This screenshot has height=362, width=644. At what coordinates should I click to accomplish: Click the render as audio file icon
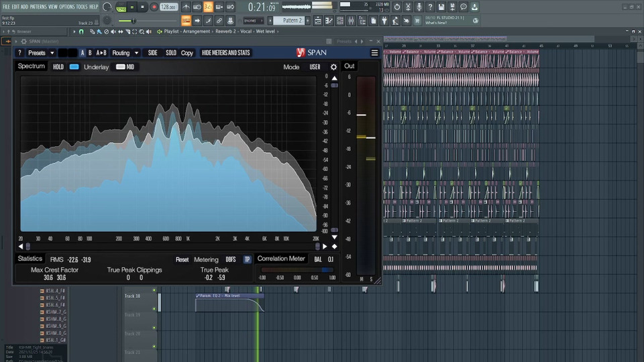click(452, 7)
